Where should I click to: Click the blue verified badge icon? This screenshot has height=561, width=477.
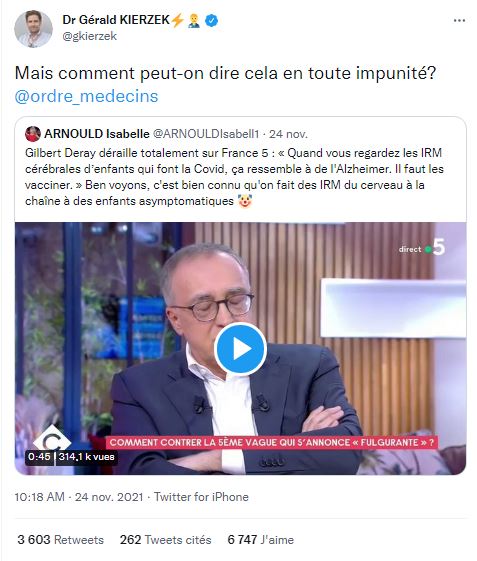(x=211, y=20)
